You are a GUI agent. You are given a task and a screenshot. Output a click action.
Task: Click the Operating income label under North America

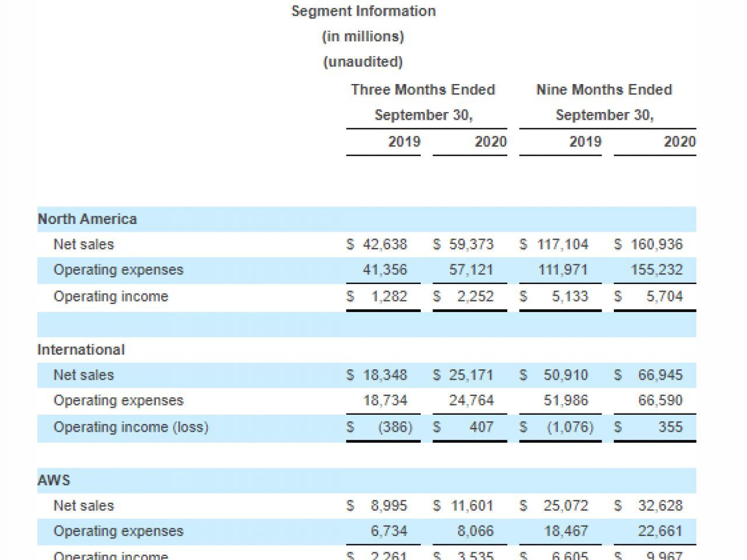[x=111, y=296]
